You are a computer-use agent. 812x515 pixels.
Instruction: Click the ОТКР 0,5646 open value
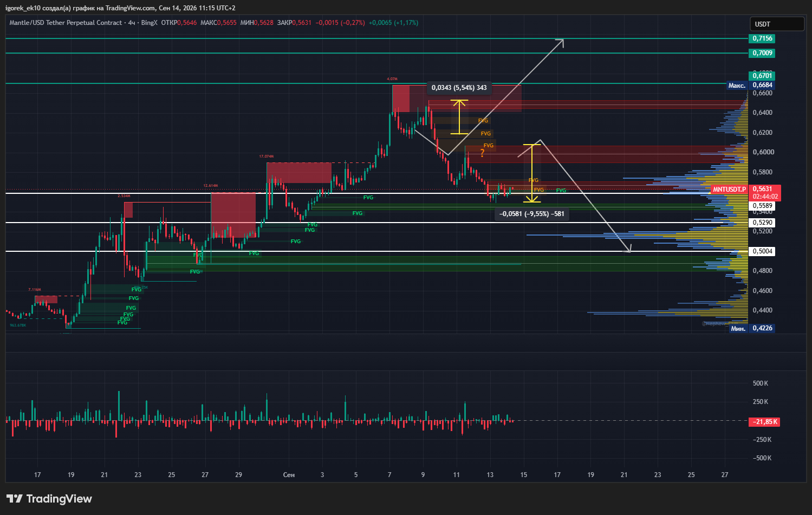click(x=179, y=23)
